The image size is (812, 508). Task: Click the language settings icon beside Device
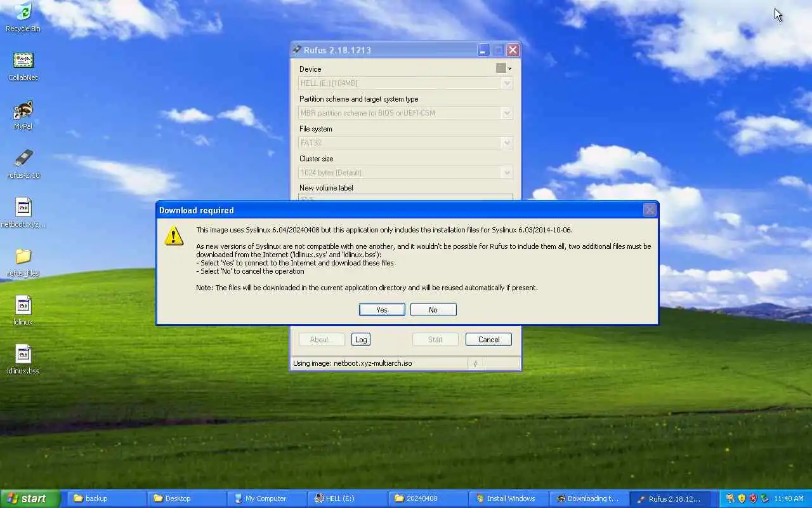pos(501,68)
